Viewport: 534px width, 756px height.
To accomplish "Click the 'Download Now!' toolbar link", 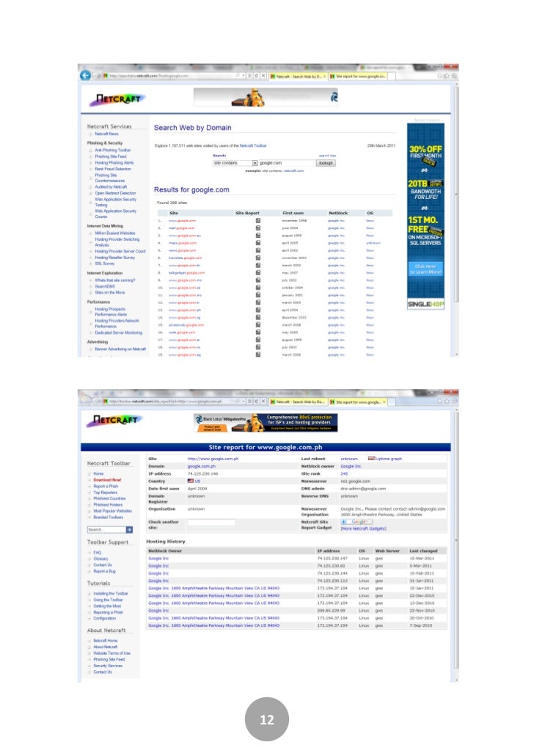I will [x=107, y=480].
